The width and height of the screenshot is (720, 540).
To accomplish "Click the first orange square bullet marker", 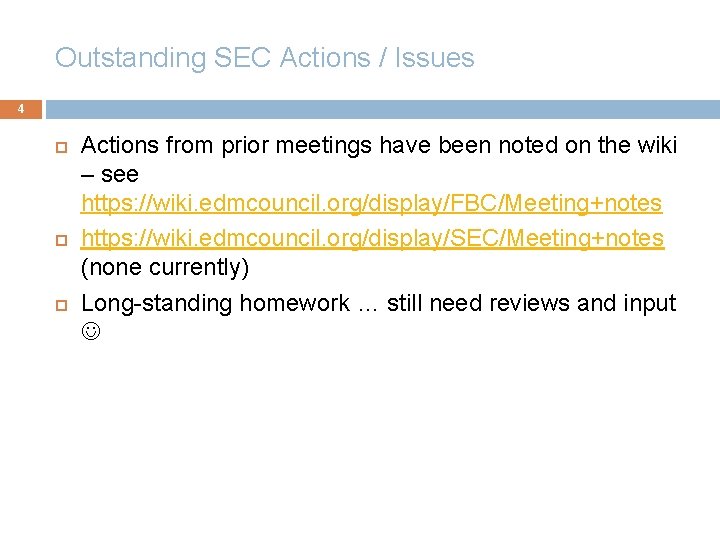I will (x=59, y=147).
